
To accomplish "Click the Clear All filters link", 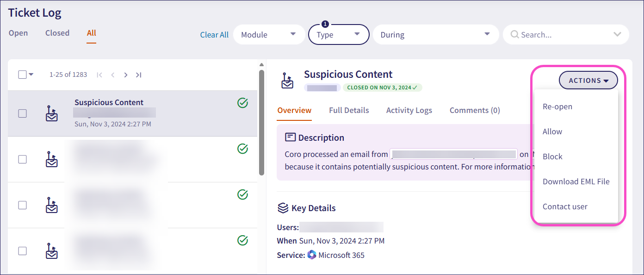I will [x=214, y=35].
